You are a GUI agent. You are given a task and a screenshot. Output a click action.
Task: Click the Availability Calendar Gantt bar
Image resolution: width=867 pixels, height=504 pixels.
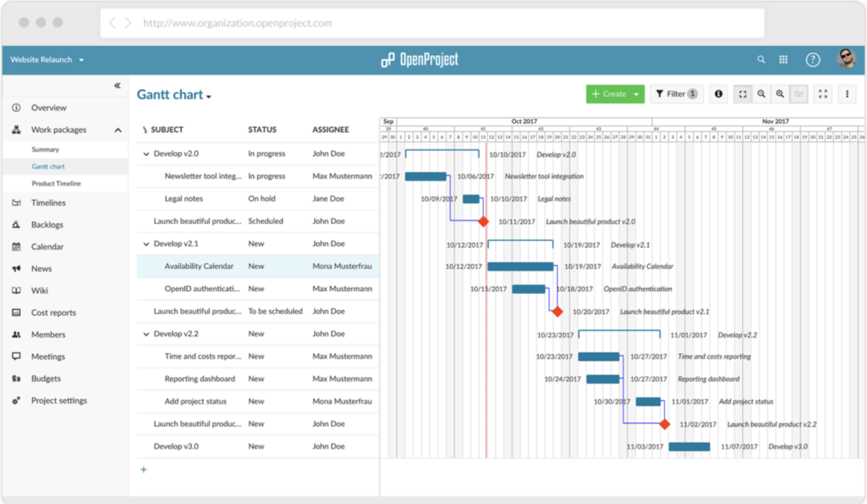pyautogui.click(x=521, y=267)
